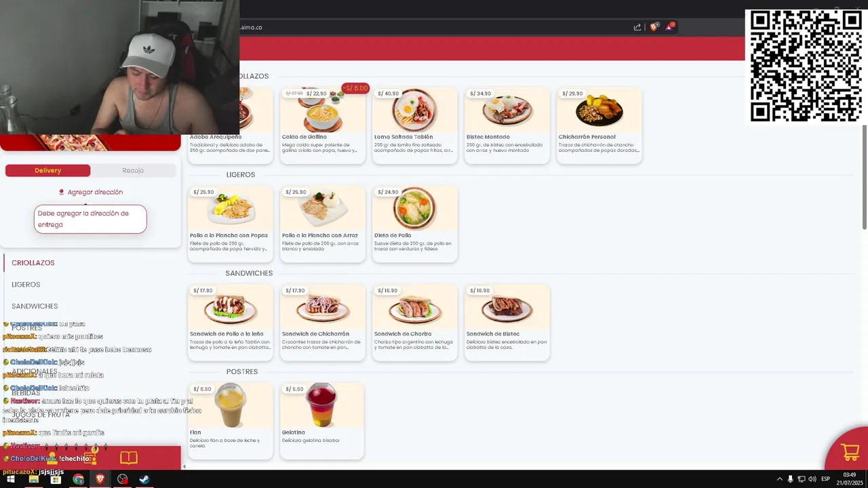Click the Dieta de Pollo dish photo
Screen dimensions: 868x488
pyautogui.click(x=415, y=208)
